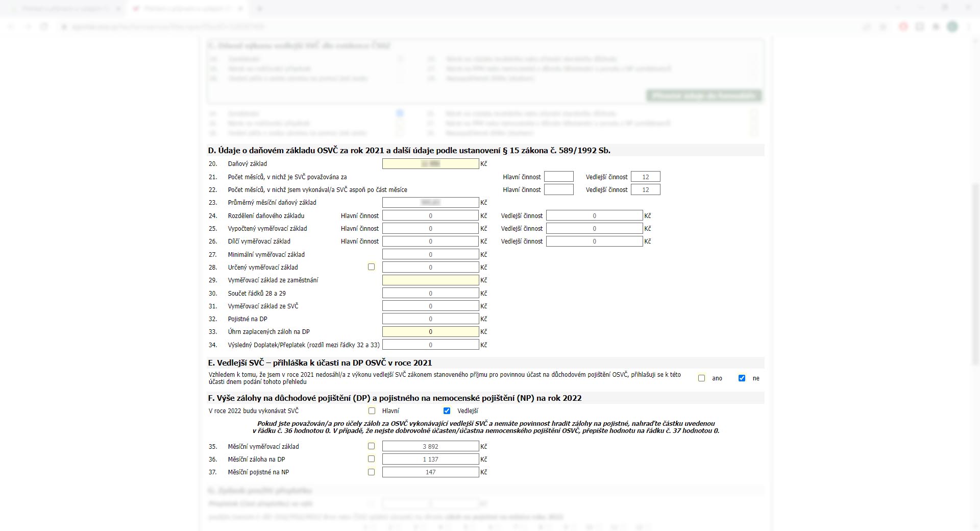
Task: Click the row 22 Hlavní činnost months field
Action: point(559,190)
